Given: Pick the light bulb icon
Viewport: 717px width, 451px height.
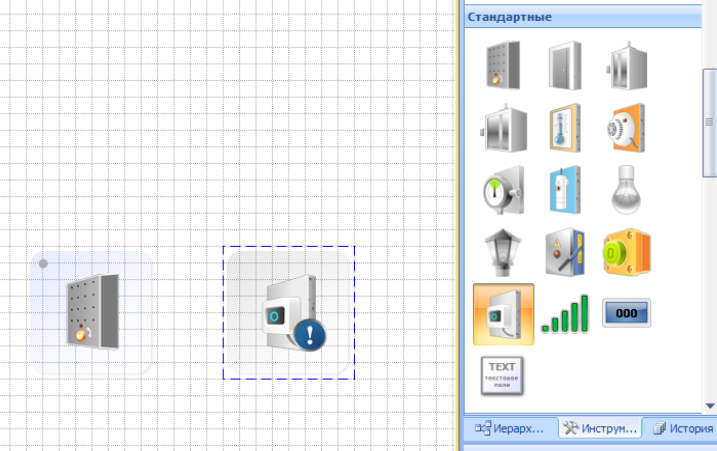Looking at the screenshot, I should 626,189.
